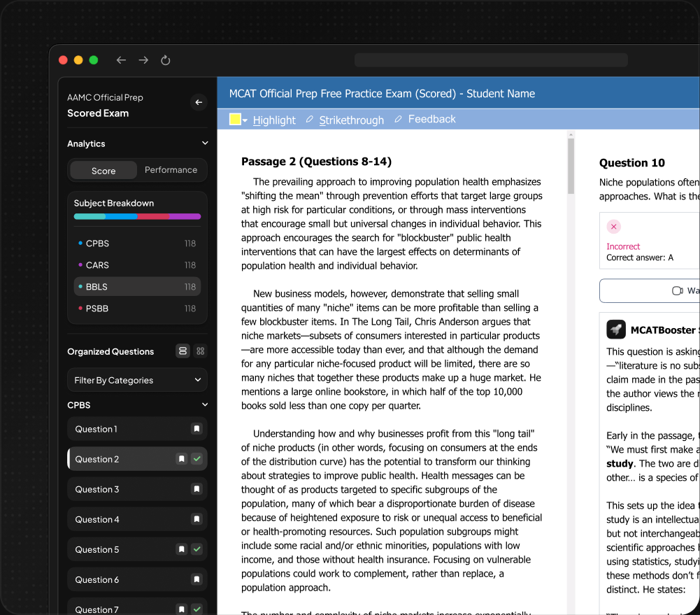Reload the page using refresh icon

click(165, 60)
